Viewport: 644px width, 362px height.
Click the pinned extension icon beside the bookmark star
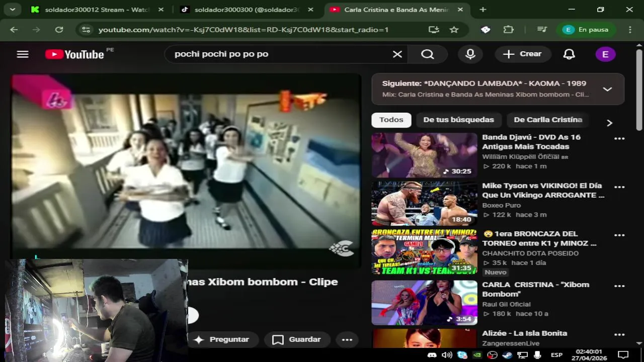click(x=486, y=30)
